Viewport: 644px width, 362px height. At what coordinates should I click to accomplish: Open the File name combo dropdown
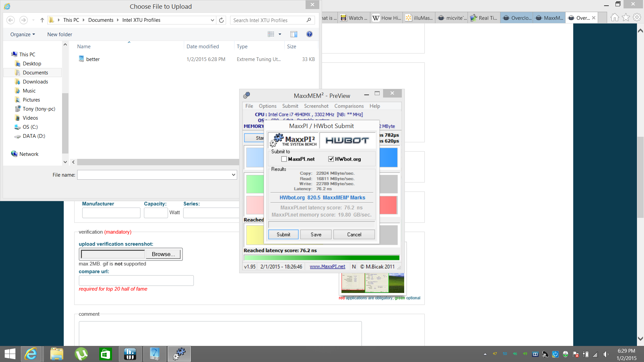[x=233, y=175]
